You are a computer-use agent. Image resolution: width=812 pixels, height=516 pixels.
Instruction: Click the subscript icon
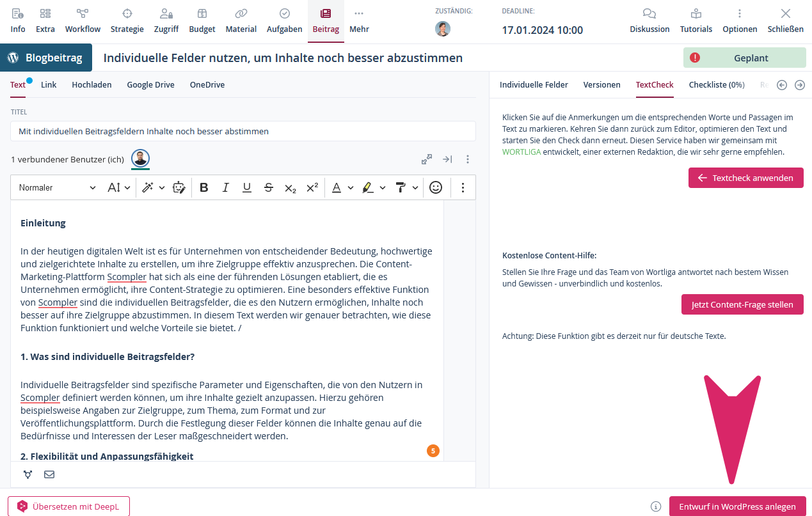click(291, 187)
